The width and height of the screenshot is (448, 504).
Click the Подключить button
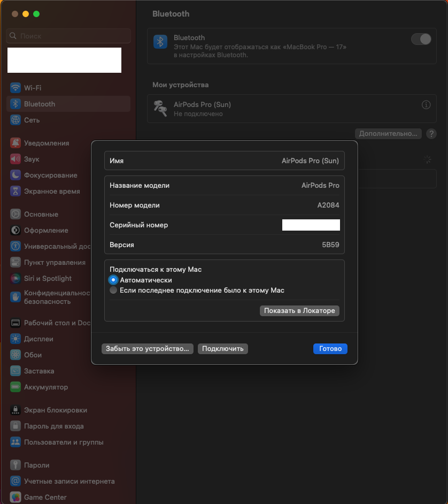[x=222, y=349]
